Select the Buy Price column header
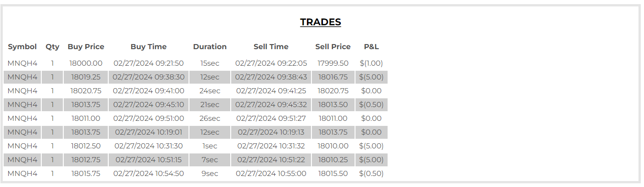The width and height of the screenshot is (644, 187). (86, 46)
